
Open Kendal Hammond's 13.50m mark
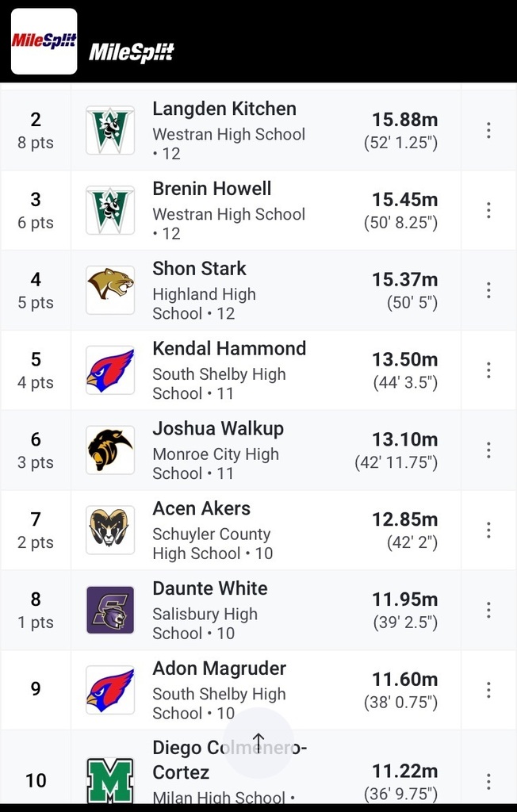click(405, 359)
